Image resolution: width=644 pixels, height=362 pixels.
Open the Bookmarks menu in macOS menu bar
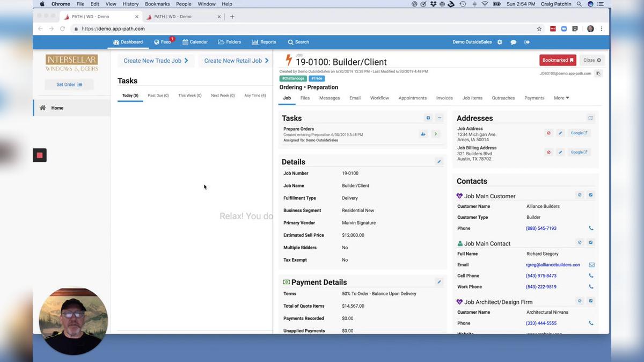point(157,4)
